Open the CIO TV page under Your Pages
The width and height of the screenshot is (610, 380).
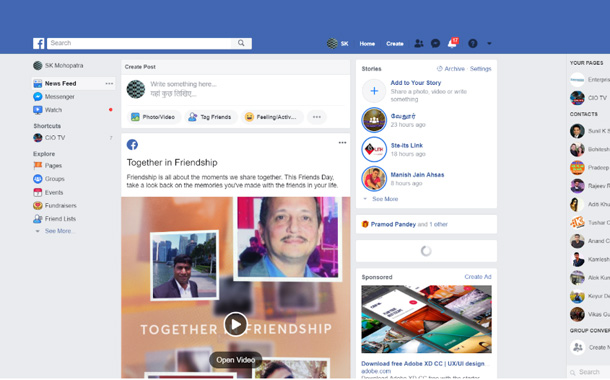pyautogui.click(x=590, y=98)
